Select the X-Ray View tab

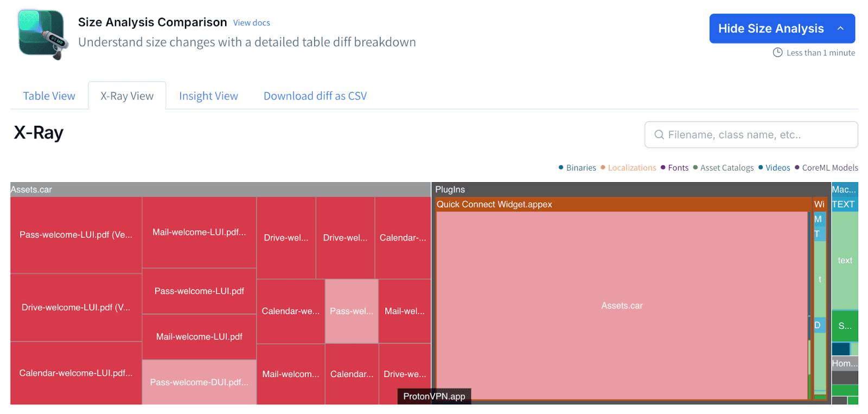tap(127, 96)
